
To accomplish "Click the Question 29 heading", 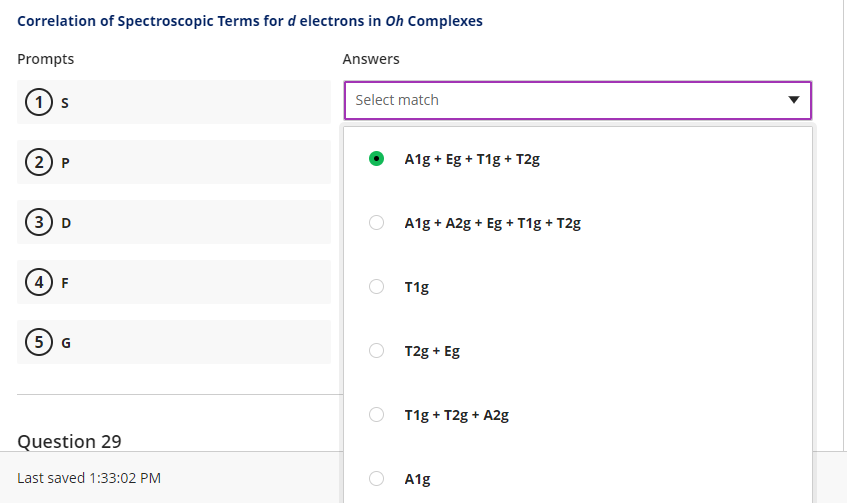I will [x=70, y=441].
